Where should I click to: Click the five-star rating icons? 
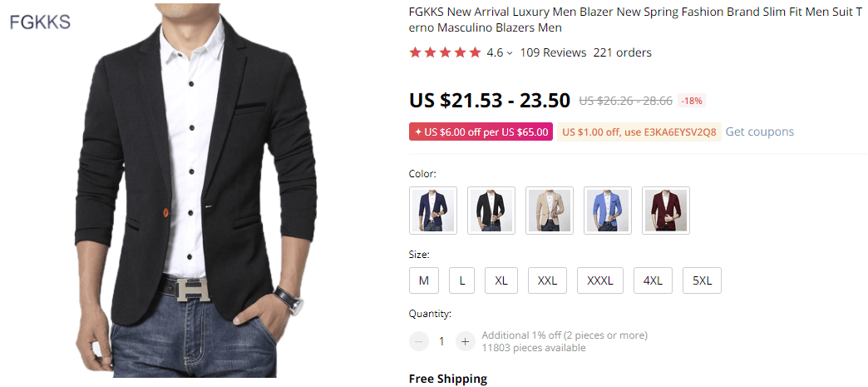445,52
